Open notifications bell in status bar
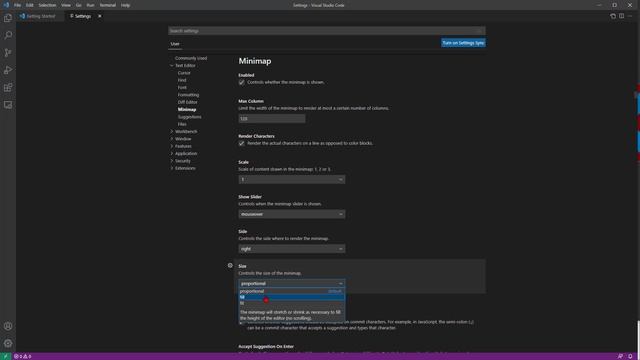This screenshot has width=640, height=360. [x=630, y=356]
